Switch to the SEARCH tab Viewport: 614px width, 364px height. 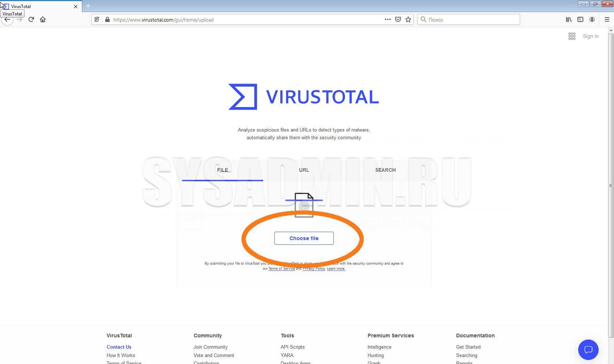385,170
